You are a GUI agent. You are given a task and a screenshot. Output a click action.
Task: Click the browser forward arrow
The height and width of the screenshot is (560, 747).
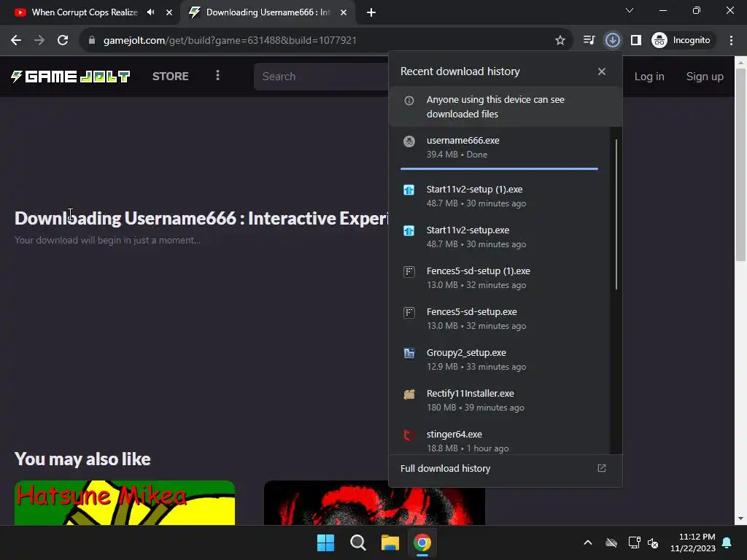[x=39, y=41]
